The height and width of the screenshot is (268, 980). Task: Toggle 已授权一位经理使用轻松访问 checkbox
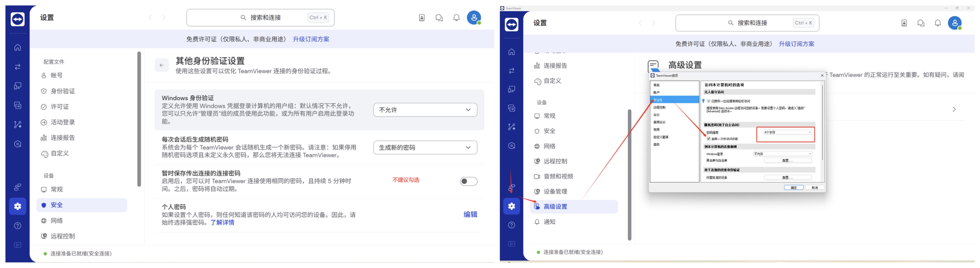[x=708, y=101]
